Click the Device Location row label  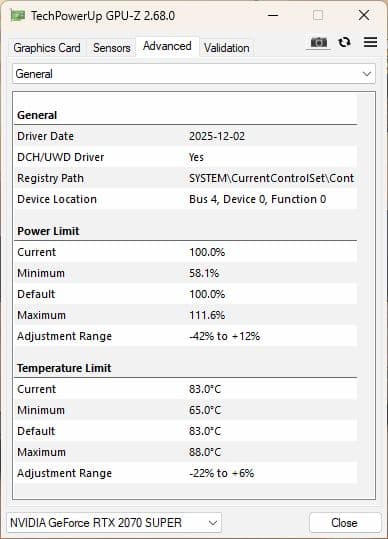(x=57, y=199)
